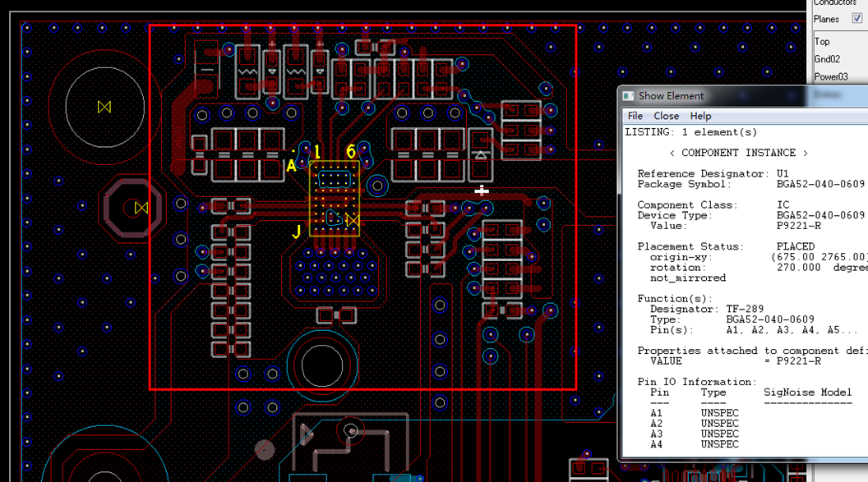Open the Help menu in Show Element
Viewport: 868px width, 482px height.
(x=700, y=116)
